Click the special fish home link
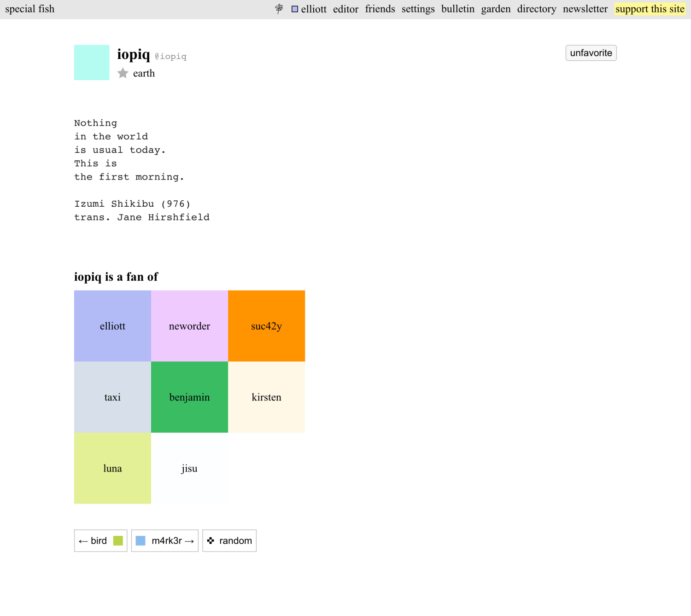The width and height of the screenshot is (691, 616). (30, 9)
